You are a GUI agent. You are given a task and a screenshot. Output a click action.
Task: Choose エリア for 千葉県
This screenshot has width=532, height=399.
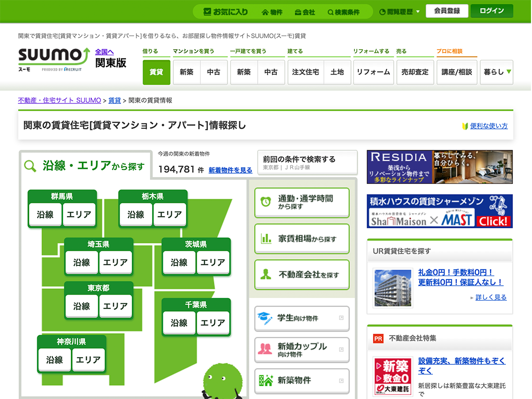tap(213, 322)
